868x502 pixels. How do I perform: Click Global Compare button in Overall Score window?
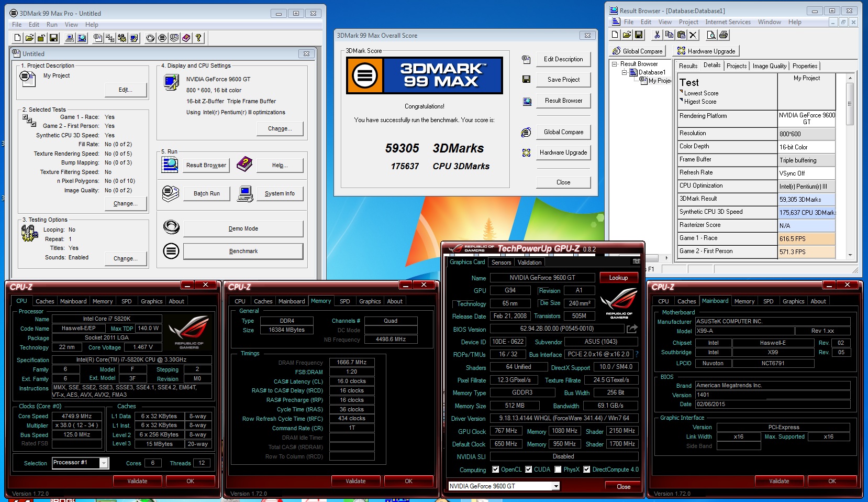[x=563, y=132]
